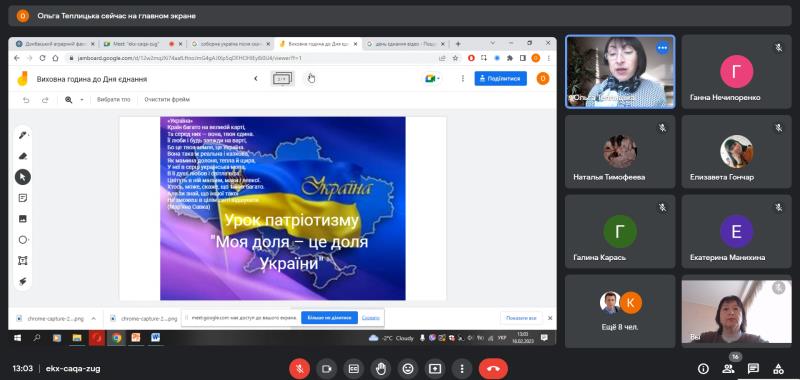Open options on Ольга Теплицька's video tile

click(662, 47)
